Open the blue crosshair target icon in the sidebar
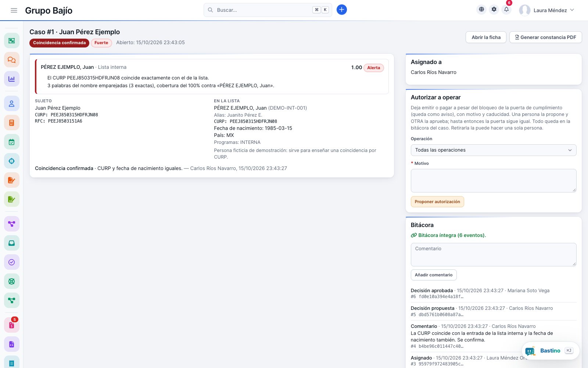The width and height of the screenshot is (588, 368). (12, 161)
